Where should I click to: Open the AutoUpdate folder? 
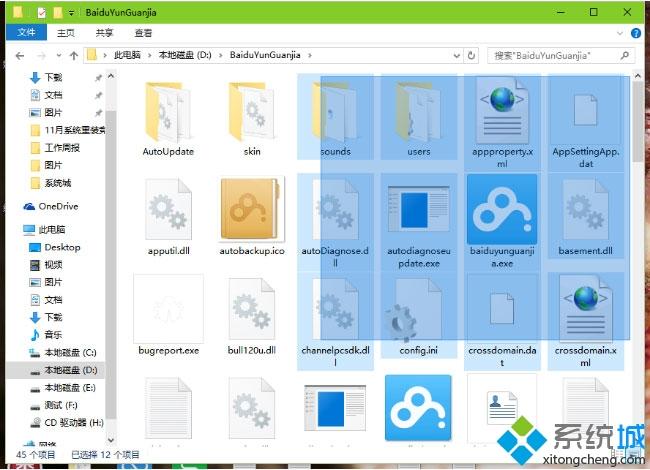[168, 118]
